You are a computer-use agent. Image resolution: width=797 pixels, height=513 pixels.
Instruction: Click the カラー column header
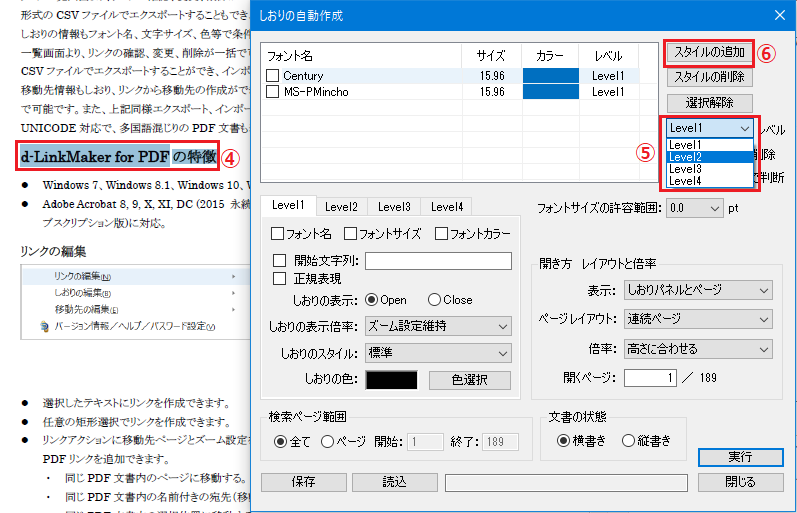[x=550, y=56]
